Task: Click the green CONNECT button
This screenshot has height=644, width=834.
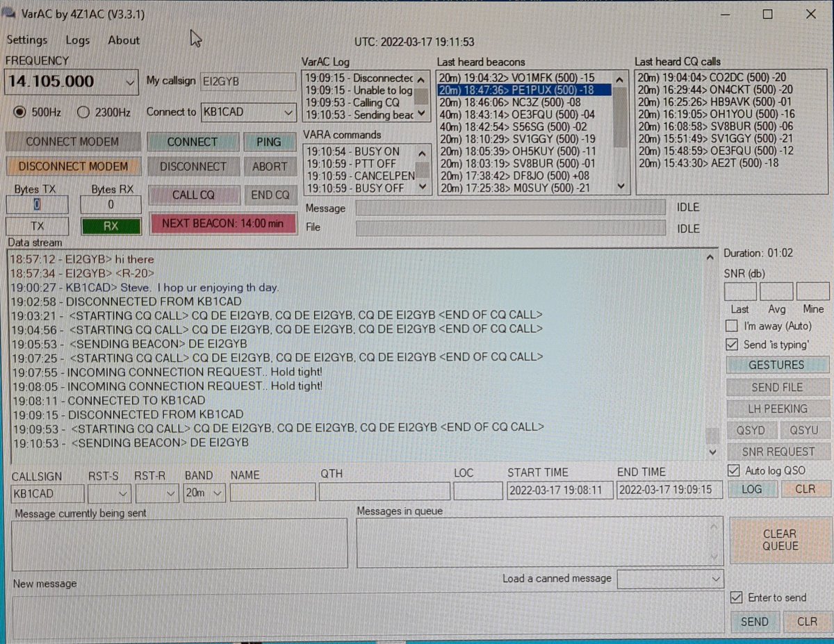Action: coord(193,142)
